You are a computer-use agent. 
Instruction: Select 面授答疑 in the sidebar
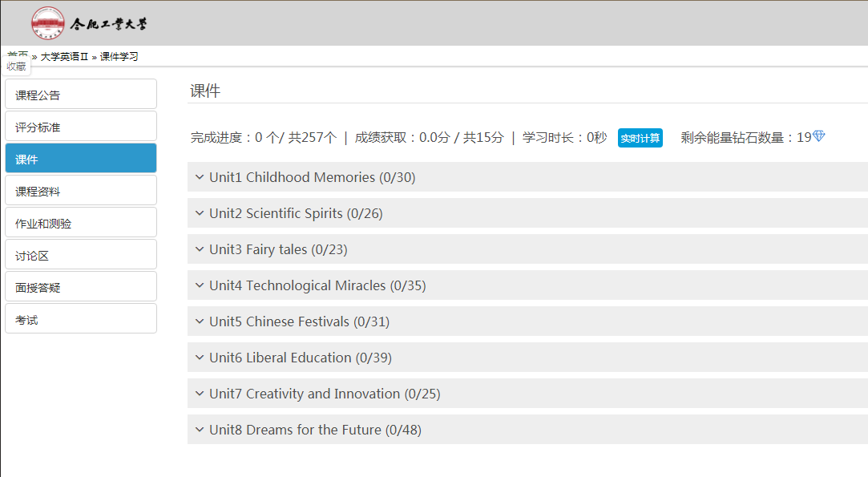pos(81,287)
